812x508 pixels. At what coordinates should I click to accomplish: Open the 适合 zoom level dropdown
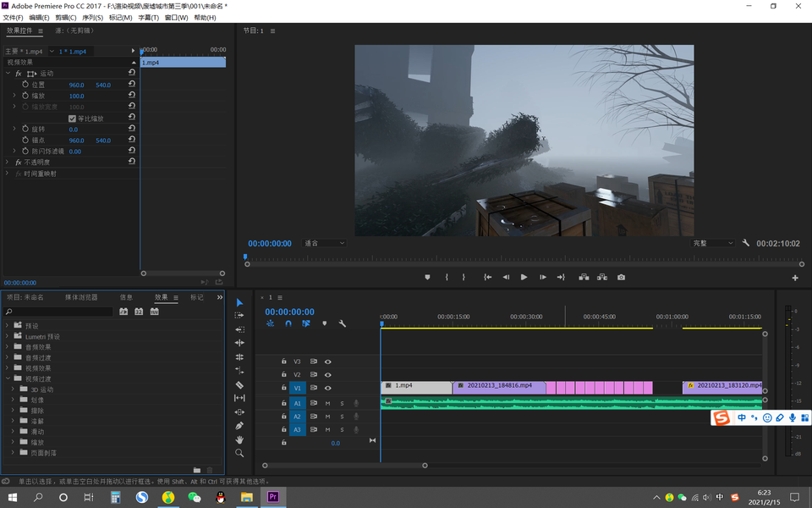pyautogui.click(x=324, y=243)
